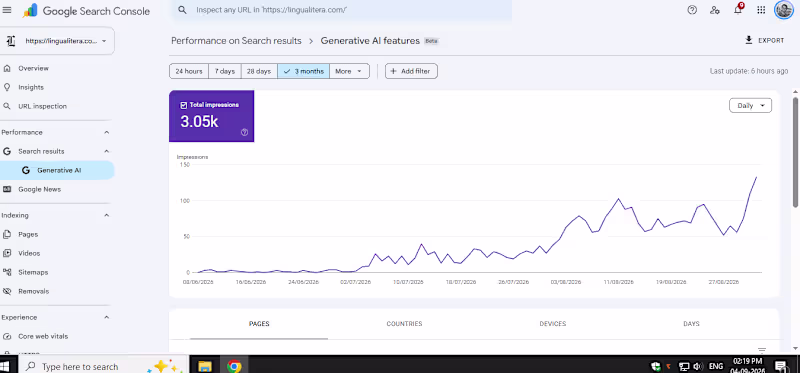Select the 24 hours date range
The height and width of the screenshot is (373, 800).
click(x=189, y=71)
